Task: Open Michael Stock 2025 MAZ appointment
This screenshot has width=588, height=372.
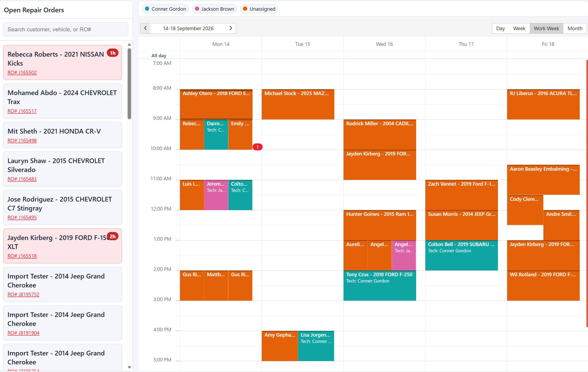Action: click(x=298, y=104)
